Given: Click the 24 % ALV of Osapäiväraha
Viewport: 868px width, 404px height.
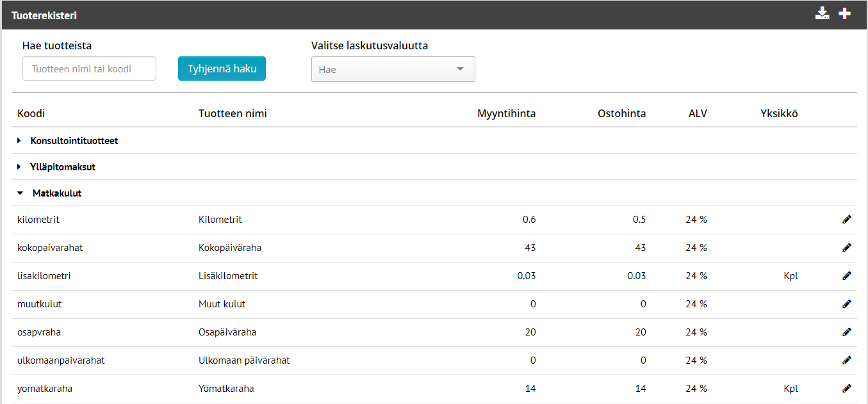Looking at the screenshot, I should click(696, 332).
